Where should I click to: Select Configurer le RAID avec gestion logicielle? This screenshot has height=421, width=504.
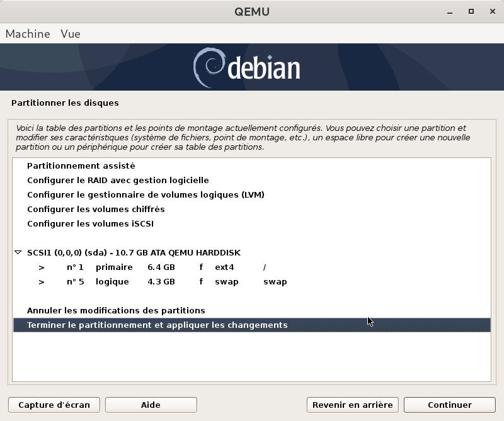[x=118, y=181]
